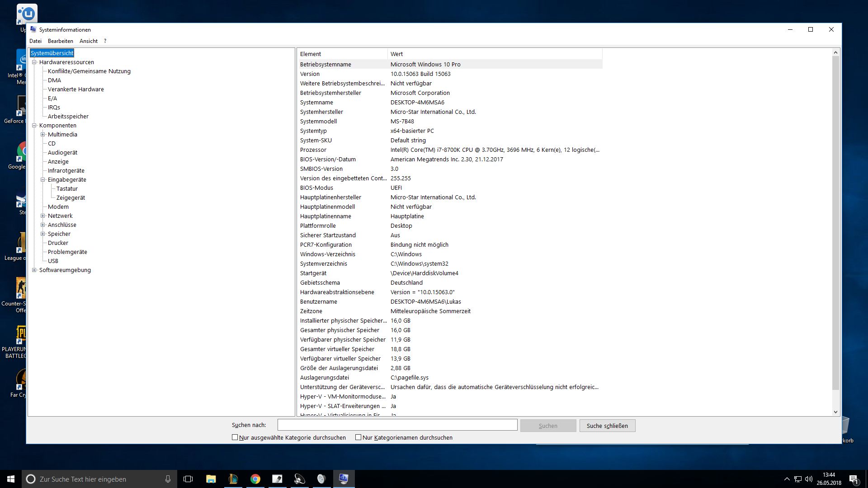
Task: Open File Explorer from the taskbar
Action: tap(211, 479)
